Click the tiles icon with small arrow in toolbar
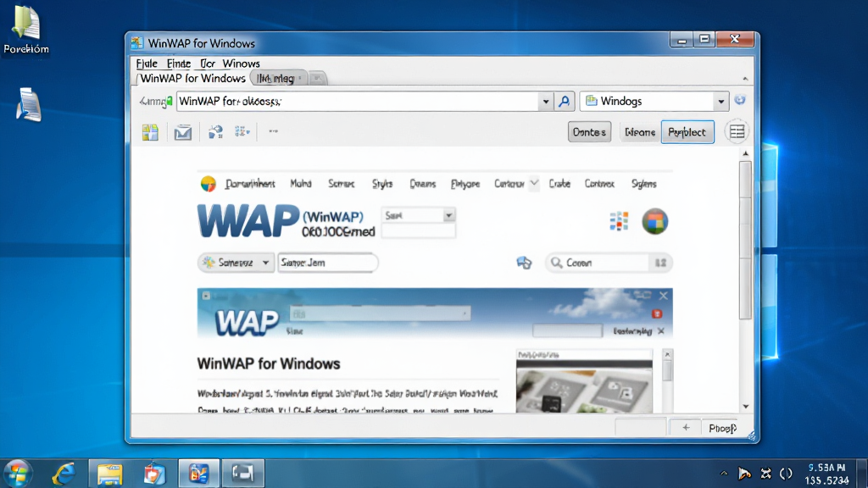 pos(242,131)
